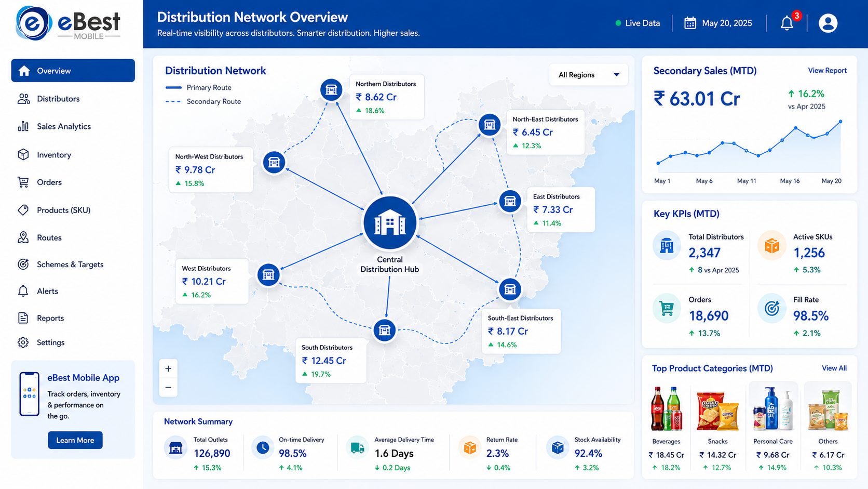
Task: Click the West Distributors ₹ 10.21 Cr card
Action: [212, 281]
